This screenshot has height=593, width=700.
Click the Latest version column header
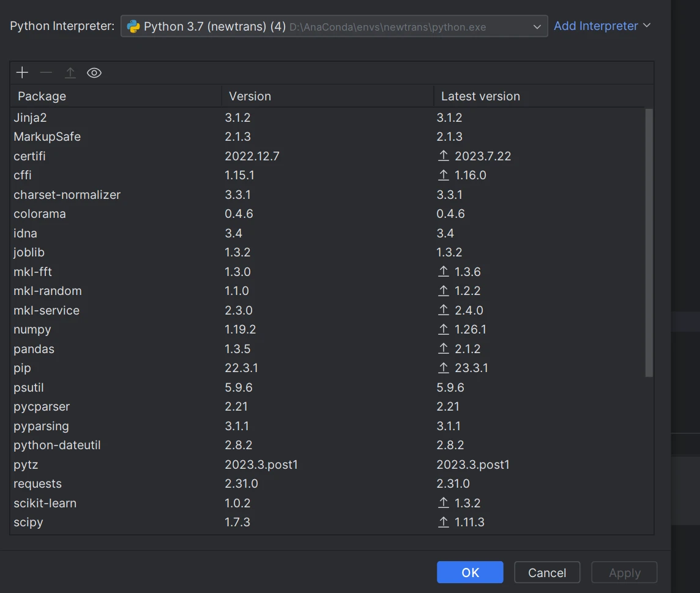coord(480,96)
